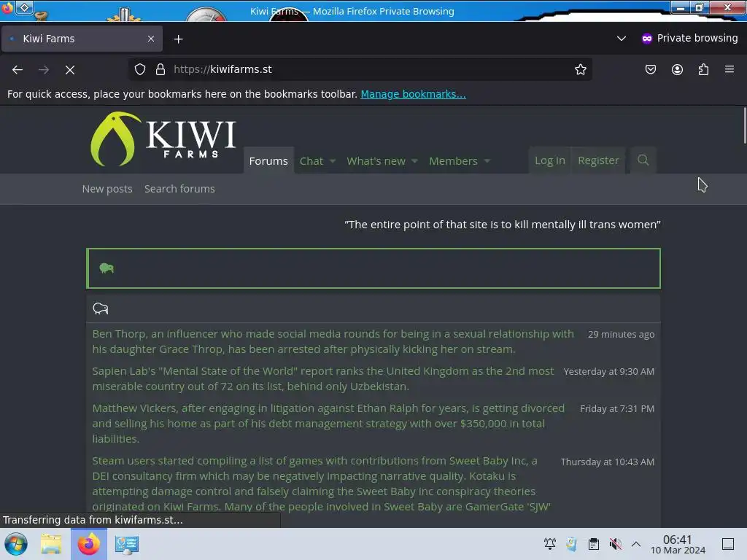
Task: Expand the Chat dropdown arrow
Action: pos(333,161)
